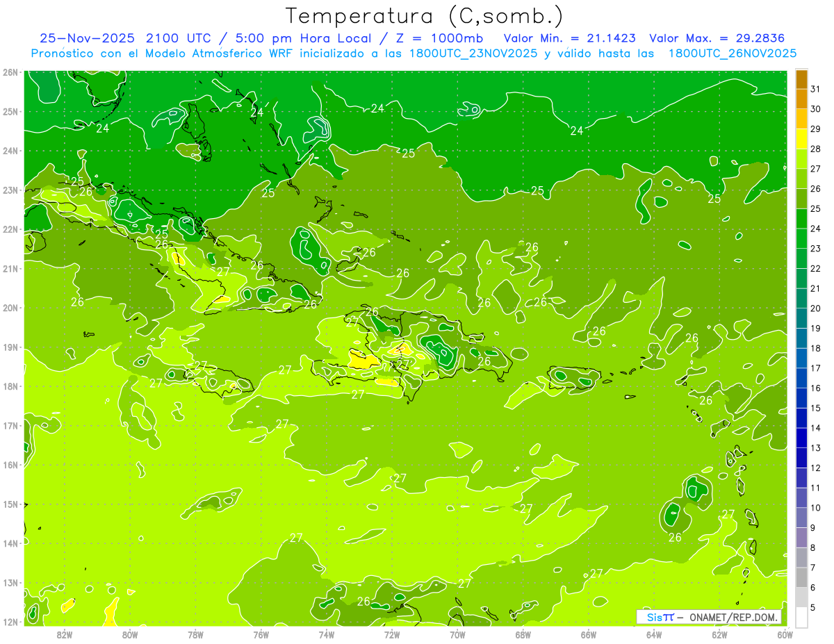The height and width of the screenshot is (644, 834).
Task: Click the '10' color bar label
Action: click(x=816, y=508)
